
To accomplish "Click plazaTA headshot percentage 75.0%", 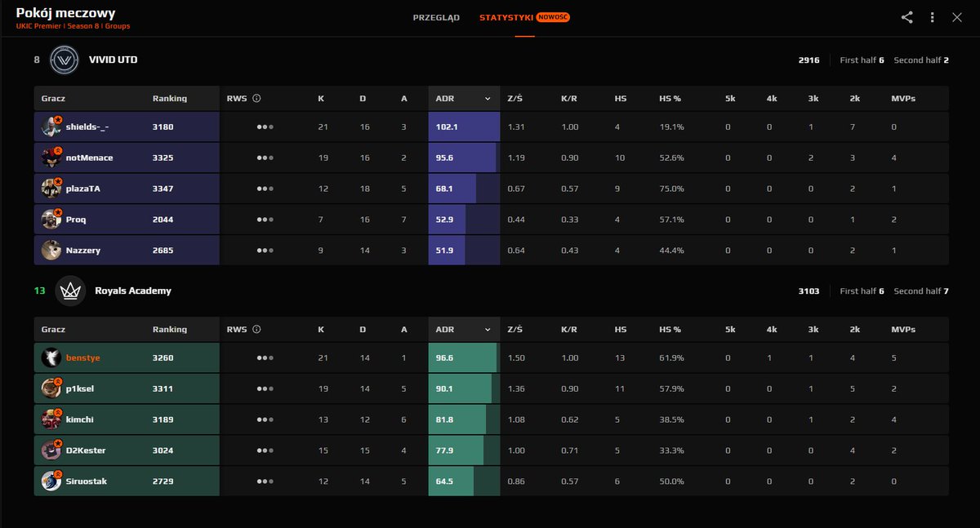I will (671, 189).
